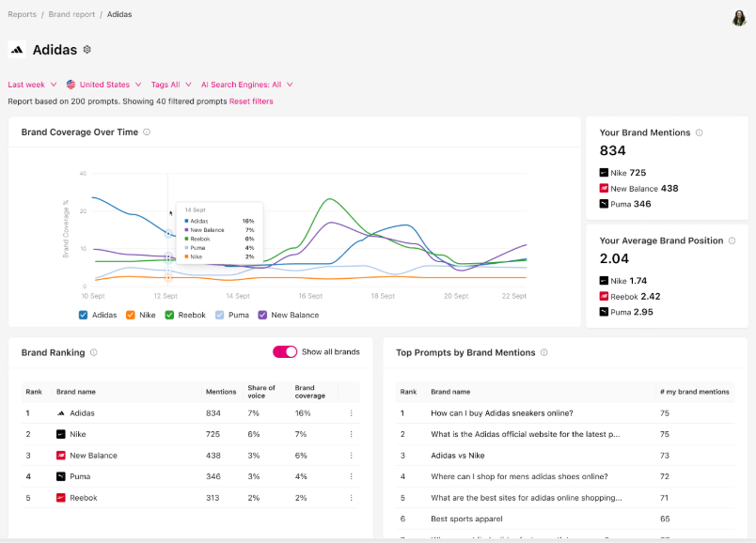756x543 pixels.
Task: Expand the Last week date dropdown
Action: point(33,85)
